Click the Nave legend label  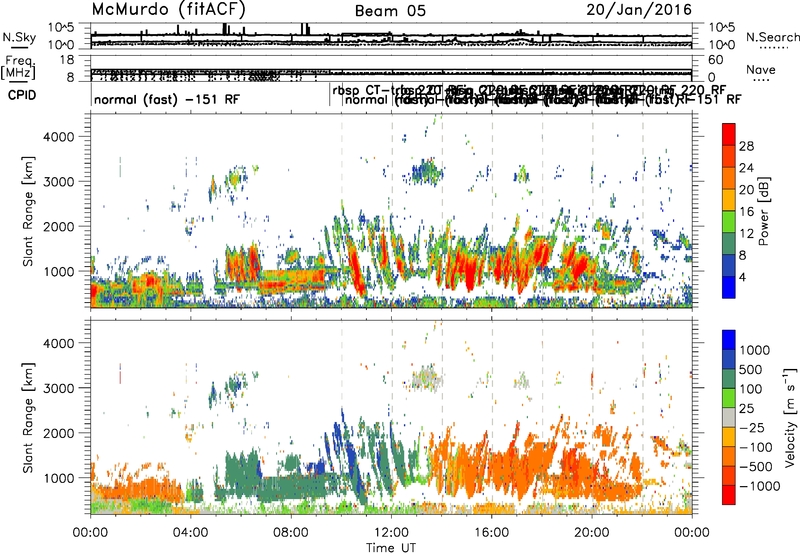(760, 69)
